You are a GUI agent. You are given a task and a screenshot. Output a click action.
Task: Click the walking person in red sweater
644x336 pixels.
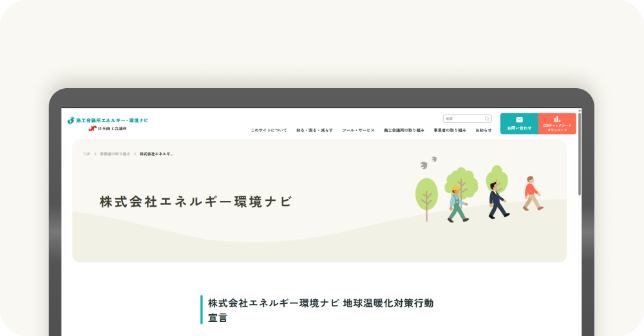(531, 193)
